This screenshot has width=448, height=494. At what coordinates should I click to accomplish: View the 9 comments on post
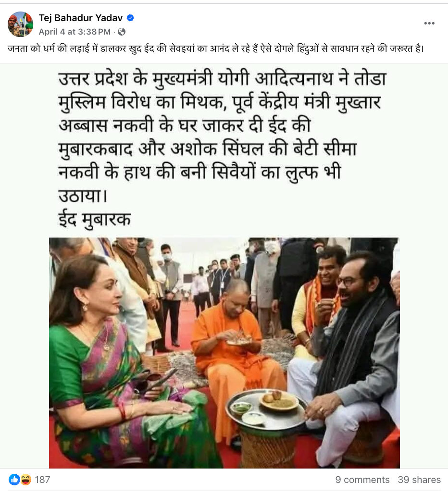pyautogui.click(x=362, y=480)
